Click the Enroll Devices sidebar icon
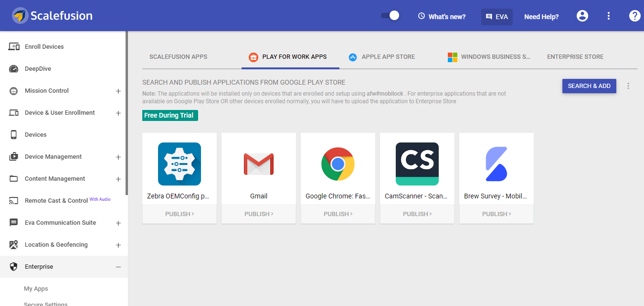The image size is (644, 306). (14, 47)
